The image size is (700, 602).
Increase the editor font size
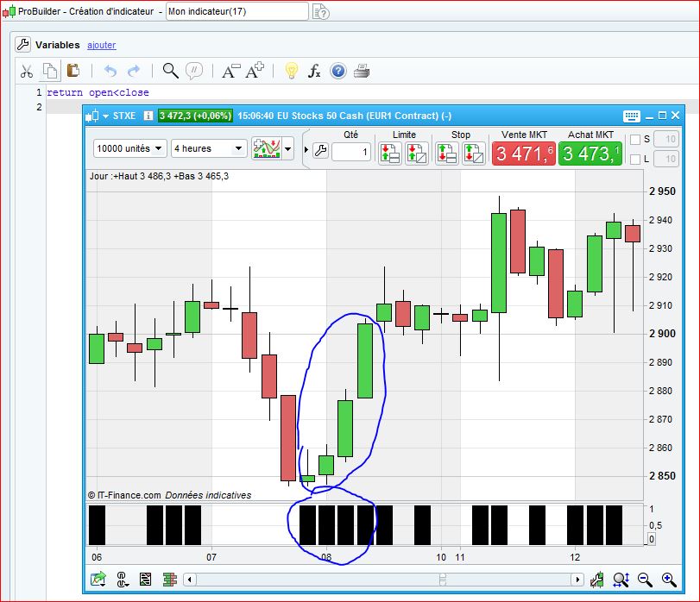coord(255,71)
